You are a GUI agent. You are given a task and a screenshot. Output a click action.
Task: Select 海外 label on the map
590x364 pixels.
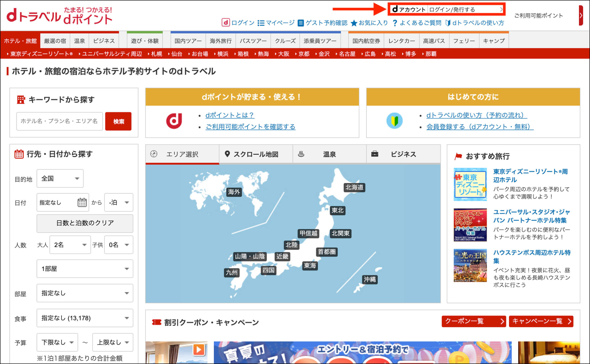point(234,192)
